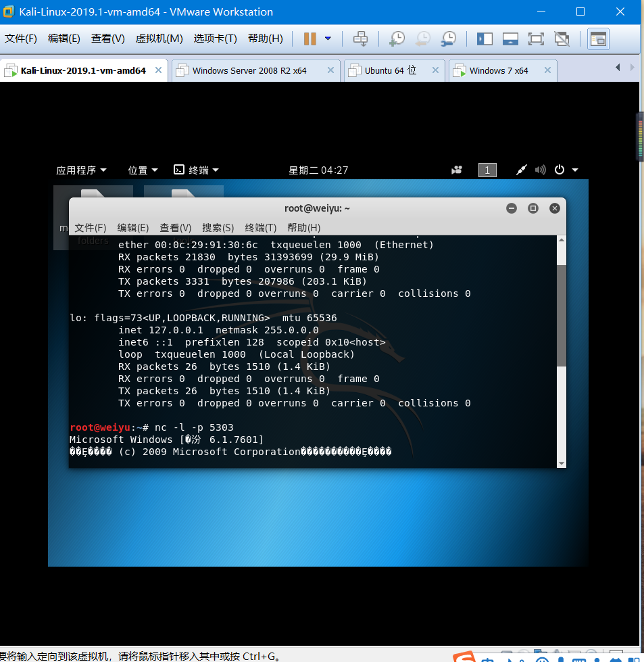Open terminal 文件(F) menu
The width and height of the screenshot is (644, 662).
[91, 228]
